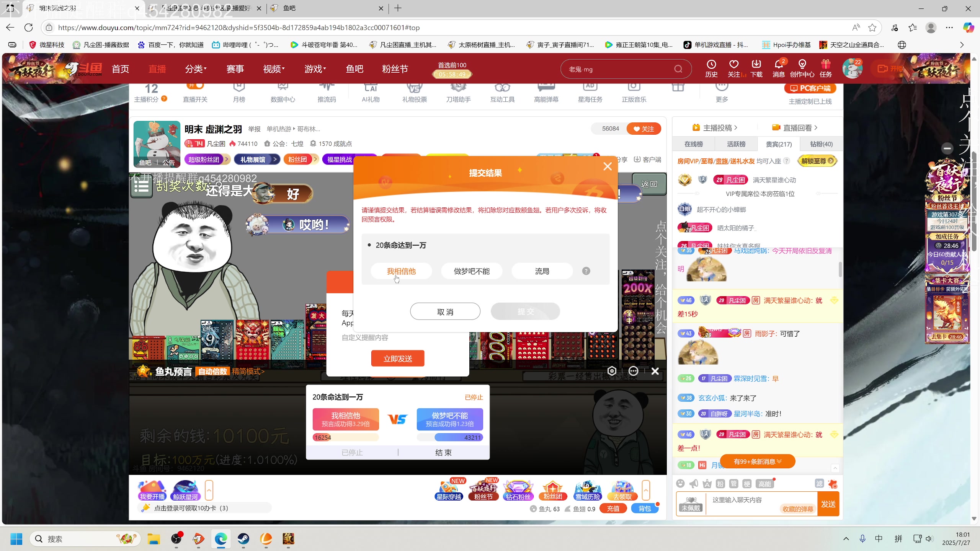Open the 礼物投票 toolbar icon
The image size is (980, 551).
click(415, 93)
